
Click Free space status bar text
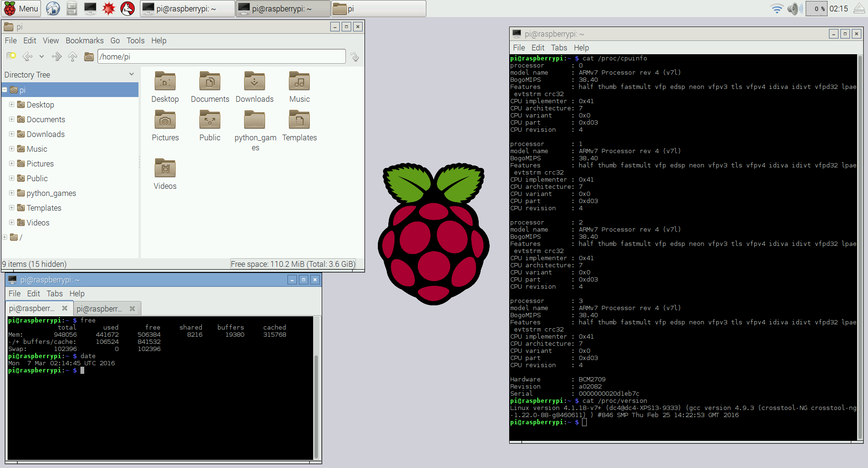[x=293, y=264]
